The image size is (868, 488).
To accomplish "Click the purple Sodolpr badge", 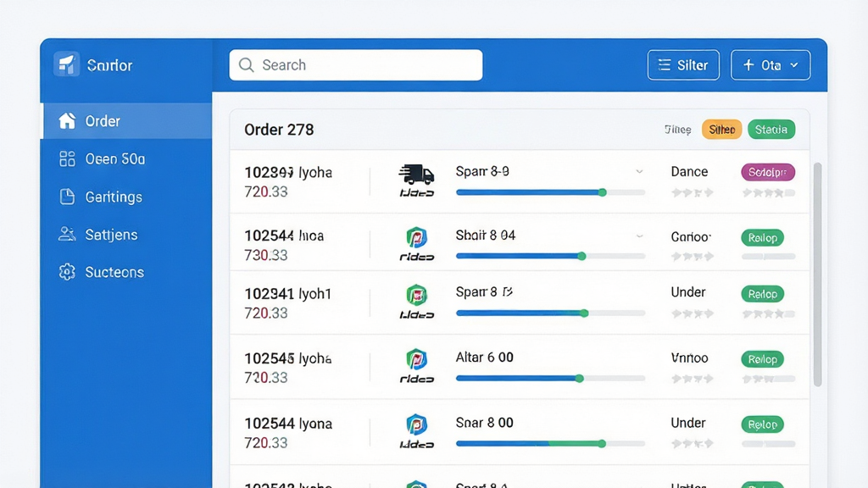I will pyautogui.click(x=768, y=173).
